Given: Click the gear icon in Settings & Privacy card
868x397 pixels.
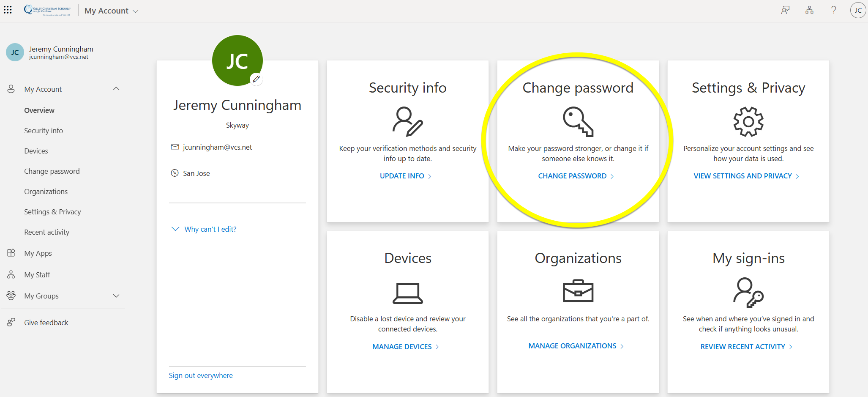Looking at the screenshot, I should [x=748, y=122].
